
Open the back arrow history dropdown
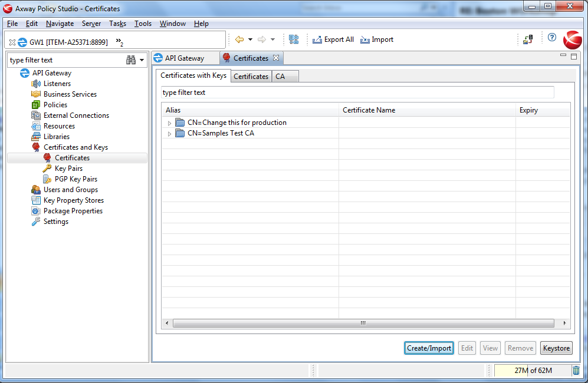pyautogui.click(x=250, y=39)
